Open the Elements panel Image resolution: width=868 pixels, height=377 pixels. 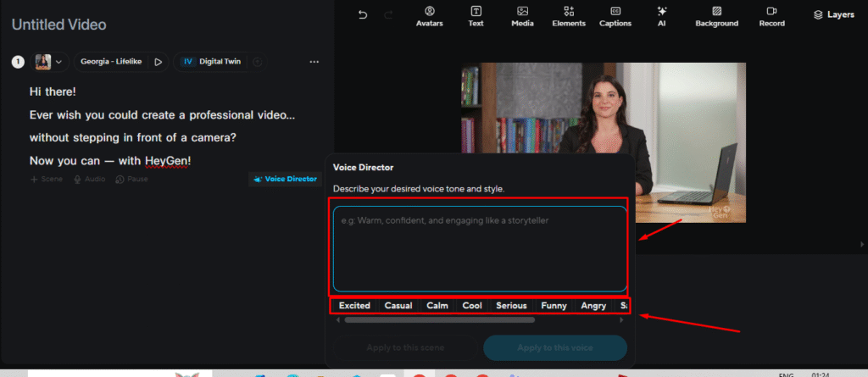pos(568,15)
